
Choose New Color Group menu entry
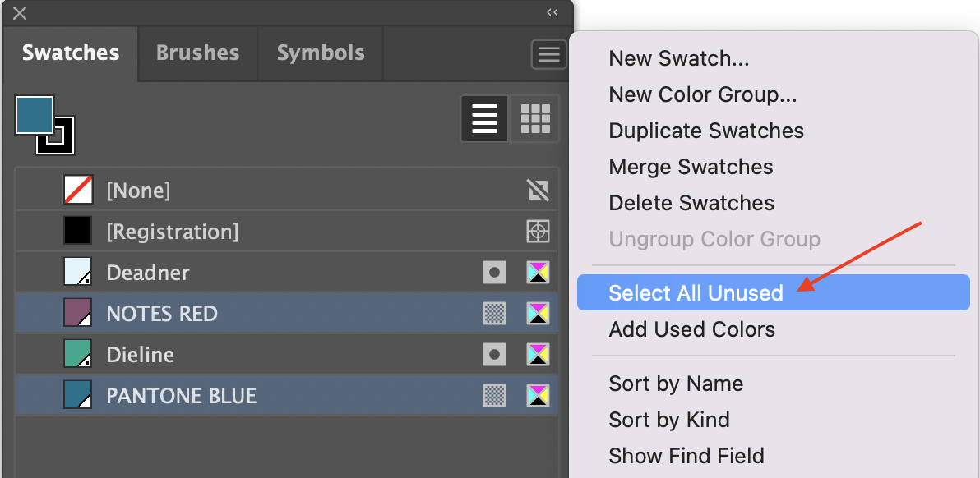click(702, 94)
